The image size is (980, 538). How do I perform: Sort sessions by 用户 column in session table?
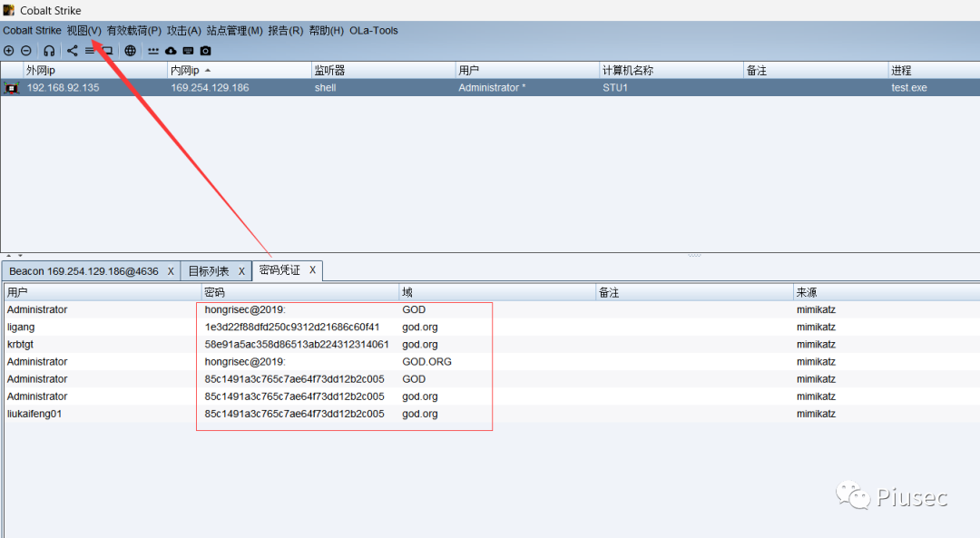(x=527, y=71)
